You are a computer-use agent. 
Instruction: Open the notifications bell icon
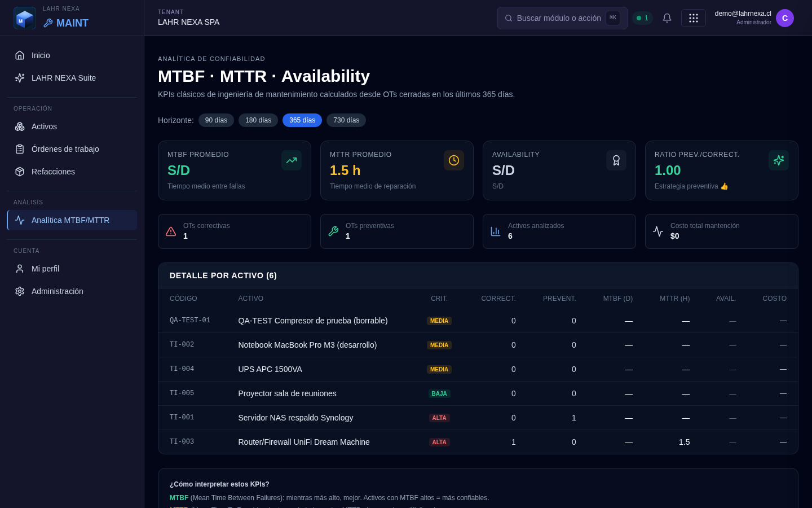pos(667,18)
